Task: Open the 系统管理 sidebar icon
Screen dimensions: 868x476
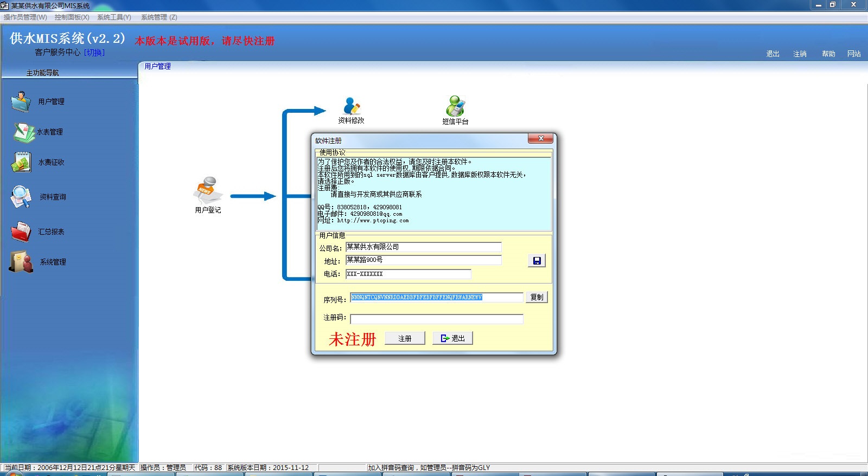Action: pyautogui.click(x=22, y=262)
